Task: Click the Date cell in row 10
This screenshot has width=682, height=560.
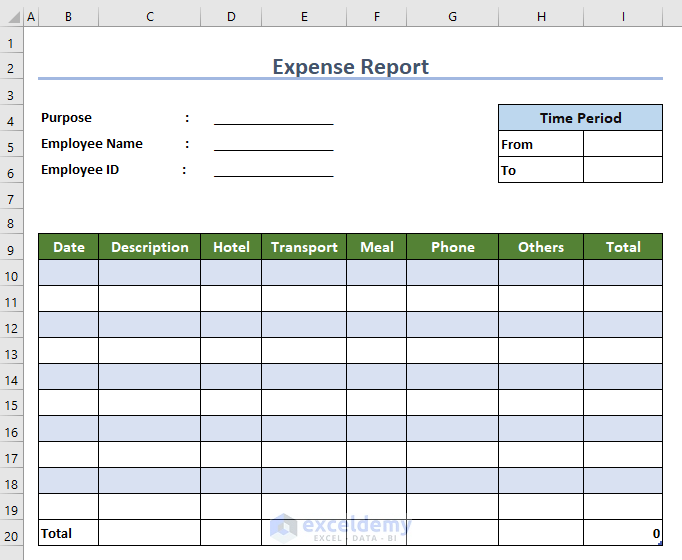Action: click(68, 273)
